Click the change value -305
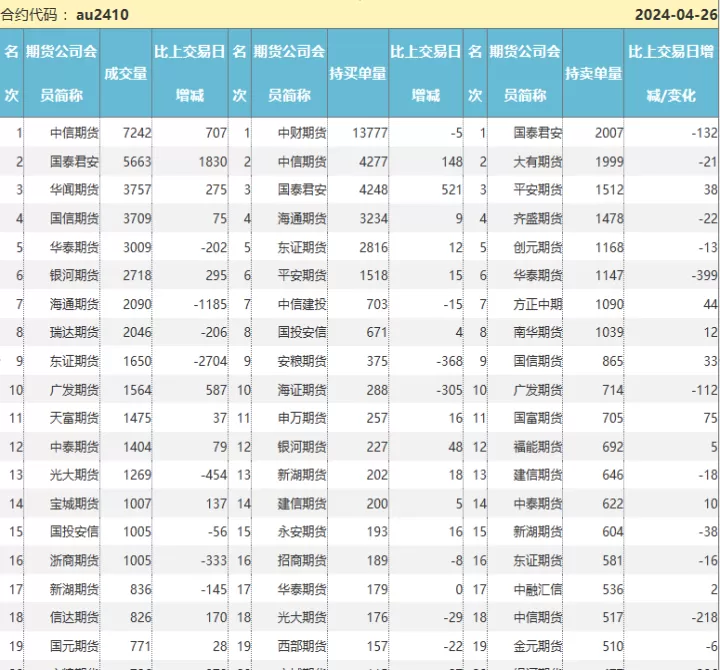Image resolution: width=720 pixels, height=670 pixels. (450, 390)
